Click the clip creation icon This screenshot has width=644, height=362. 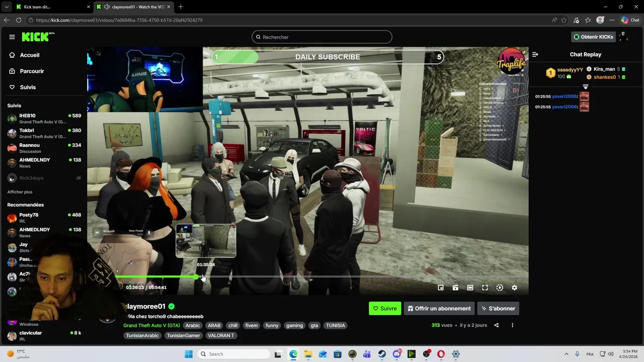point(455,288)
